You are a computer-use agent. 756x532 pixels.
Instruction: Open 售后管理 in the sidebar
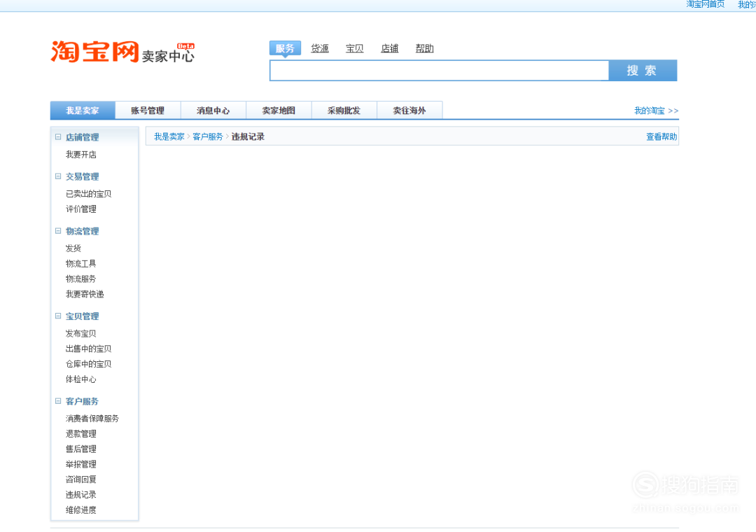click(81, 449)
